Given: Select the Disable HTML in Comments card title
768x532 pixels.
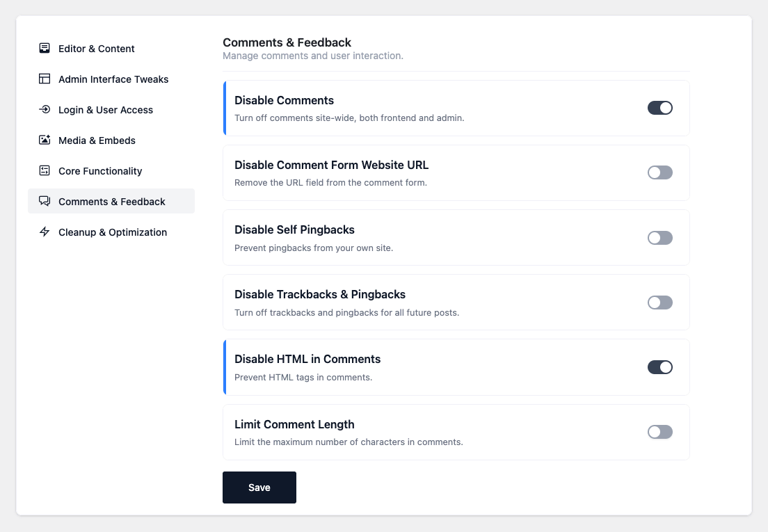Looking at the screenshot, I should pyautogui.click(x=307, y=360).
